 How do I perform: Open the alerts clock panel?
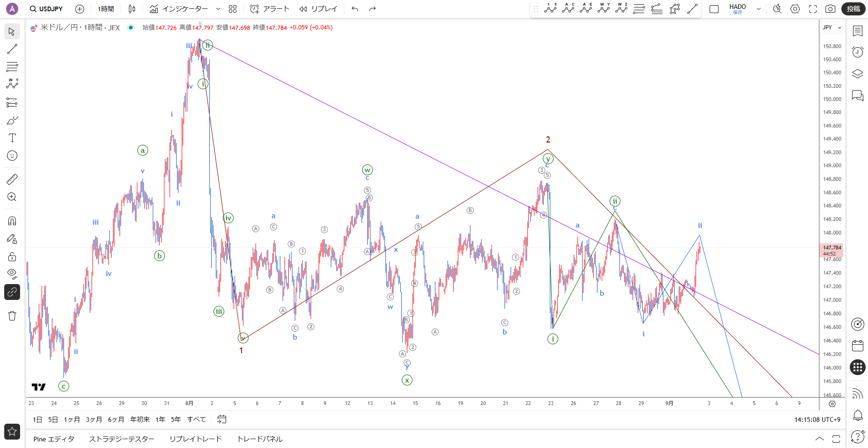point(858,52)
